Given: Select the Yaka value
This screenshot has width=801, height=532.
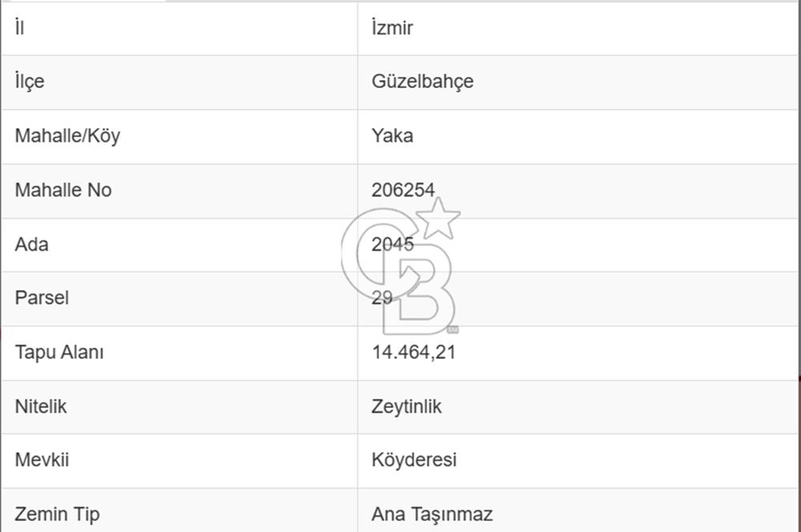Looking at the screenshot, I should (392, 135).
